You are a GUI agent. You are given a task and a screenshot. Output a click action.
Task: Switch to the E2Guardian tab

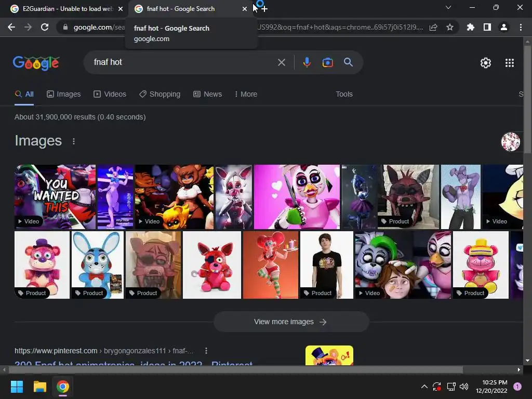[67, 9]
